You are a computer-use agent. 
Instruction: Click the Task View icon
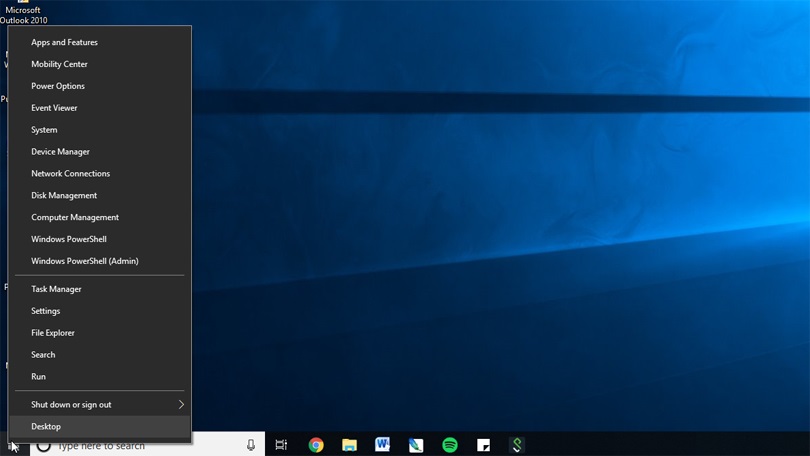coord(281,445)
